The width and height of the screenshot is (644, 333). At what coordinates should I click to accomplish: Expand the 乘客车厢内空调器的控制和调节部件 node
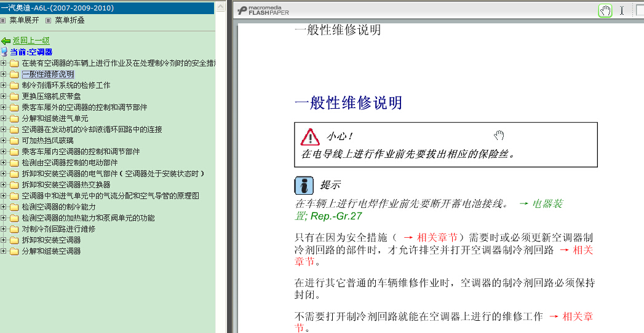pyautogui.click(x=3, y=151)
